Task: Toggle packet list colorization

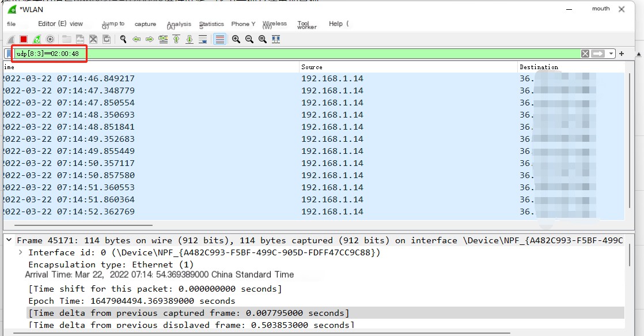Action: point(219,39)
